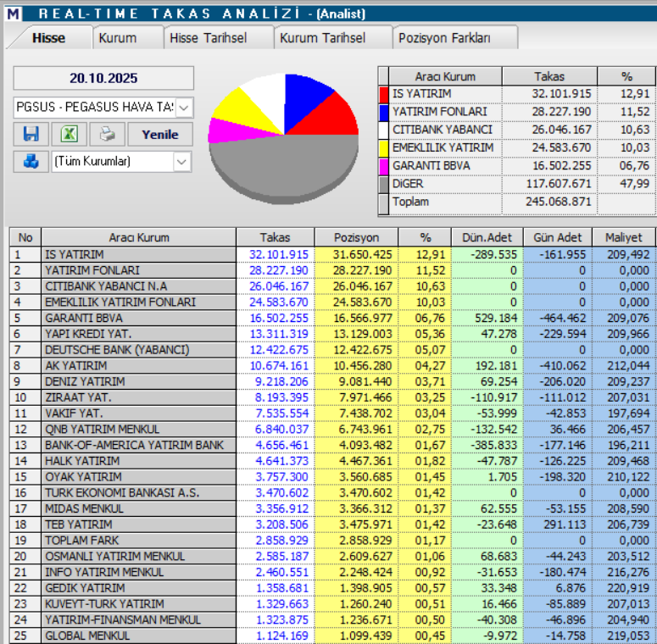This screenshot has width=657, height=644.
Task: Switch to the Hisse tab
Action: pos(48,37)
